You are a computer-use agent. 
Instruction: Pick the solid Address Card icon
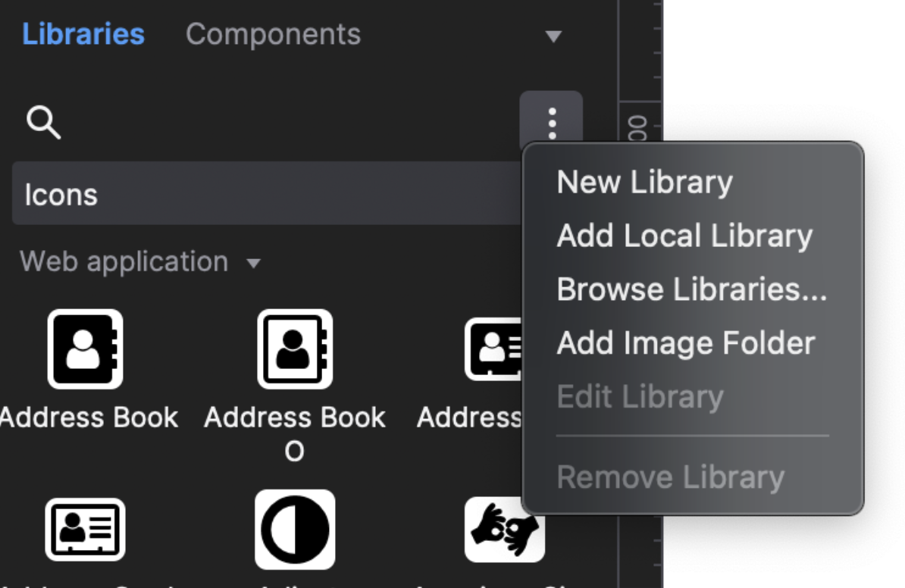[493, 350]
